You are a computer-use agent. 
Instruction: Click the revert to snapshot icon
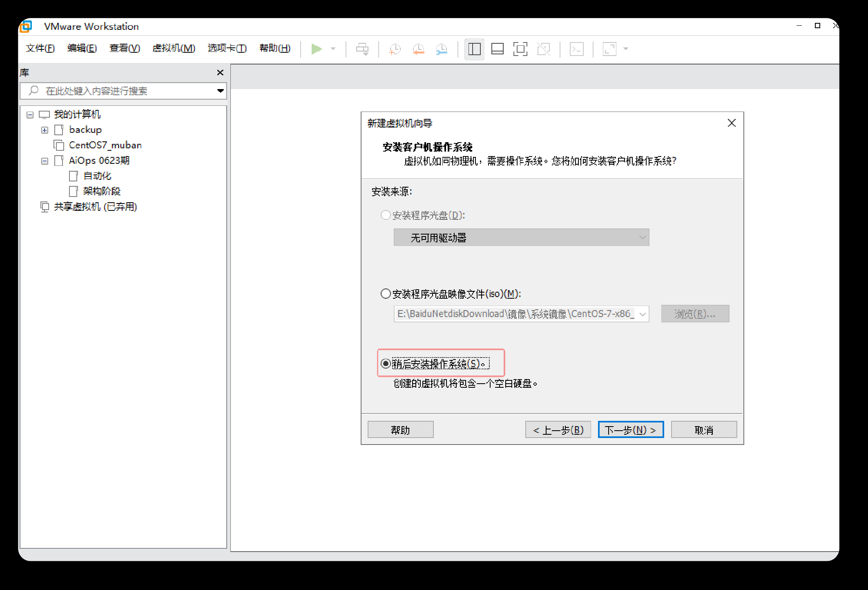click(x=418, y=49)
